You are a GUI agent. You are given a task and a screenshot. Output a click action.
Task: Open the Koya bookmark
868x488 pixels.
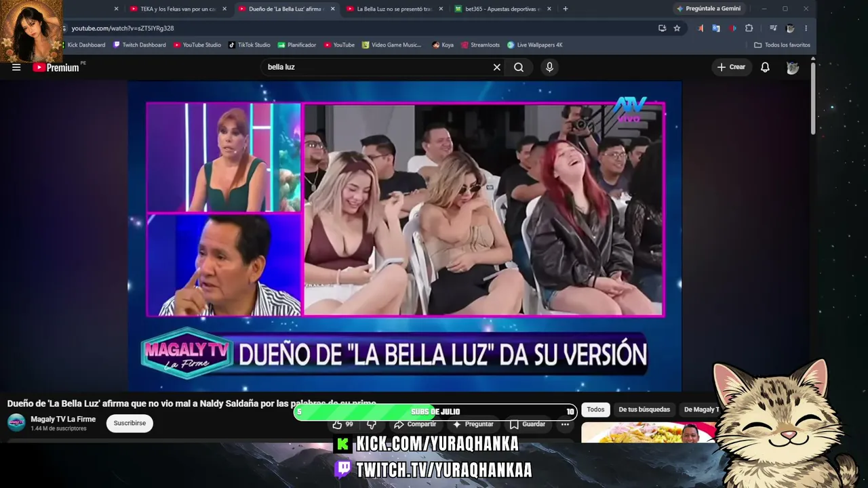coord(443,45)
